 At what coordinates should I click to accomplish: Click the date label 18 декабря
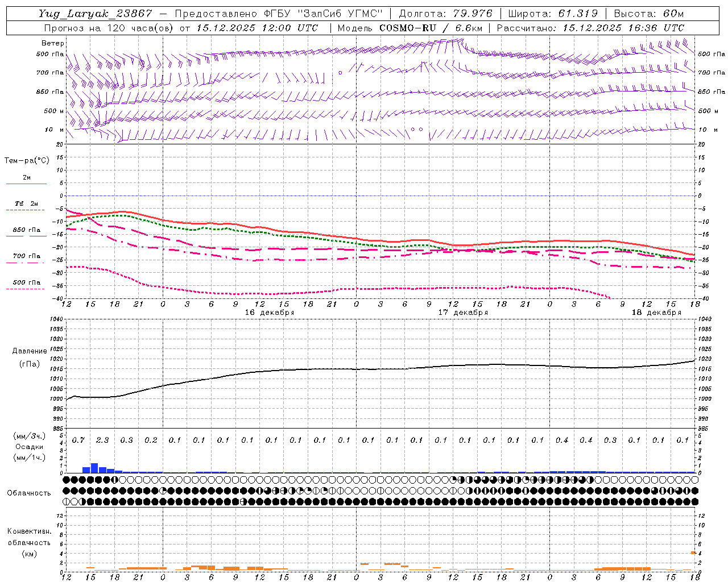656,313
